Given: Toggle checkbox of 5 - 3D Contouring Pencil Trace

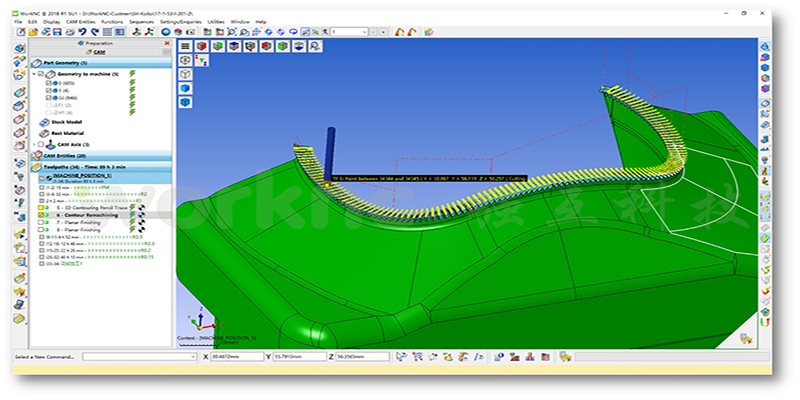Looking at the screenshot, I should (41, 208).
